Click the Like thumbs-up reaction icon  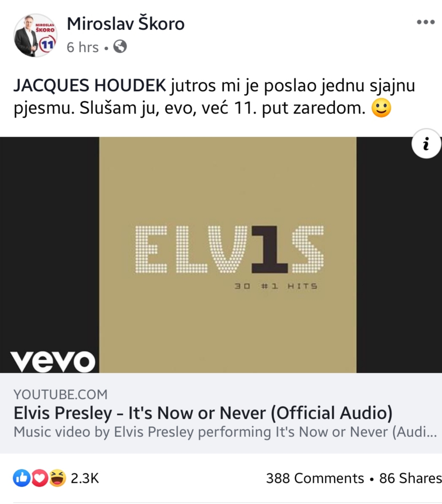[22, 478]
